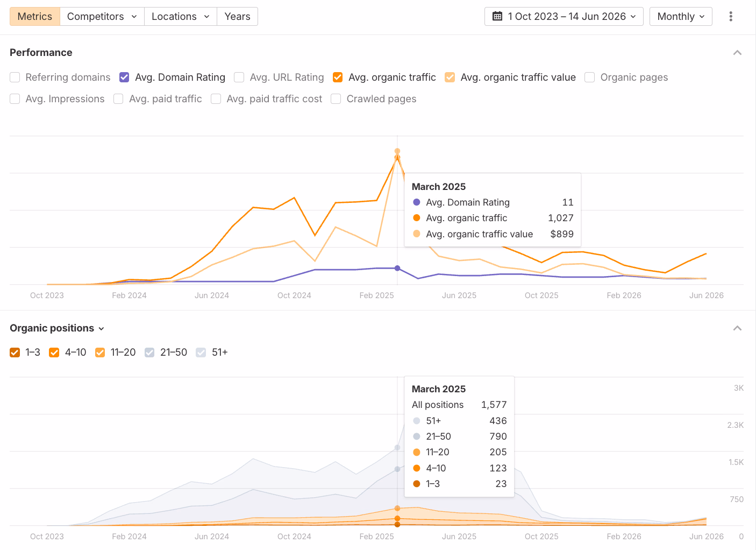Open the three-dot more options menu

coord(731,17)
